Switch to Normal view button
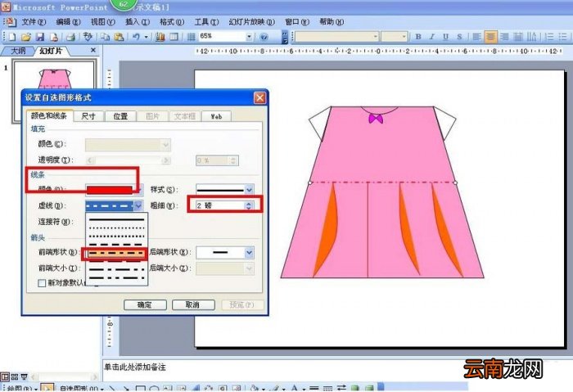The height and width of the screenshot is (392, 573). (5, 376)
